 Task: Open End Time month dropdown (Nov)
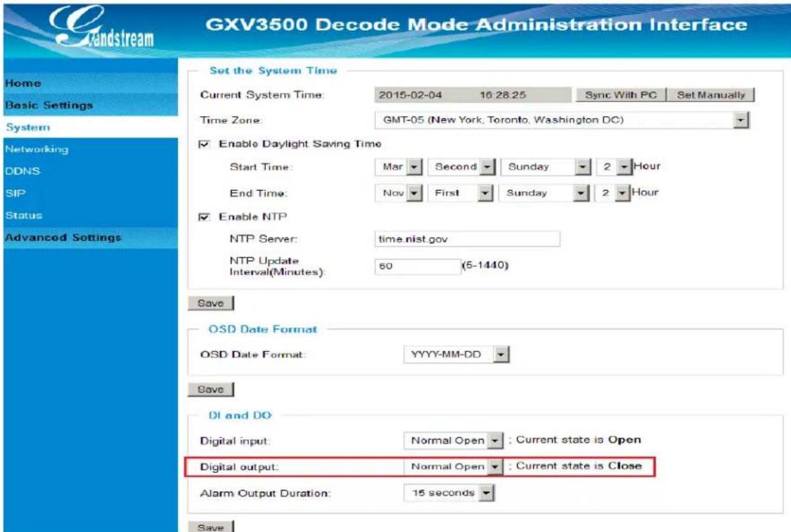tap(399, 193)
